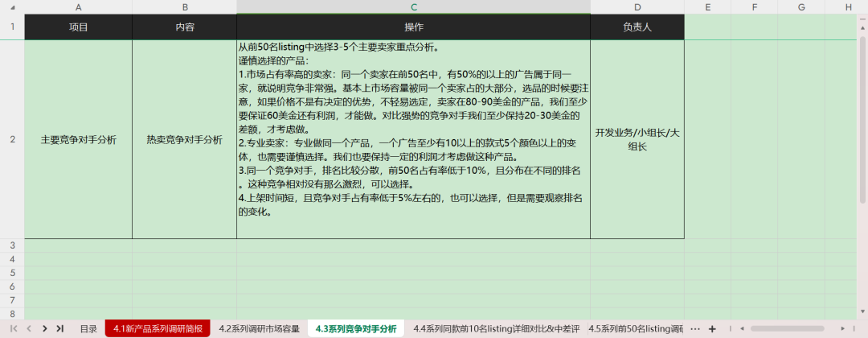Click the vertical scrollbar down arrow

pos(863,311)
